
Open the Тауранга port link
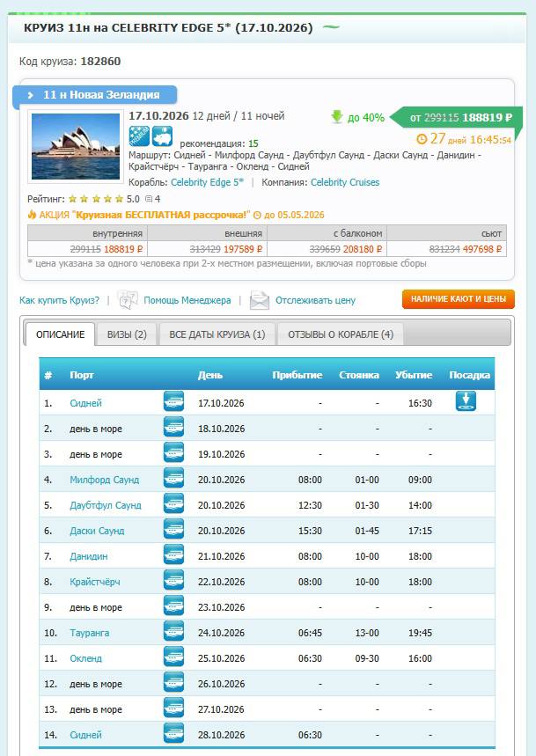90,633
